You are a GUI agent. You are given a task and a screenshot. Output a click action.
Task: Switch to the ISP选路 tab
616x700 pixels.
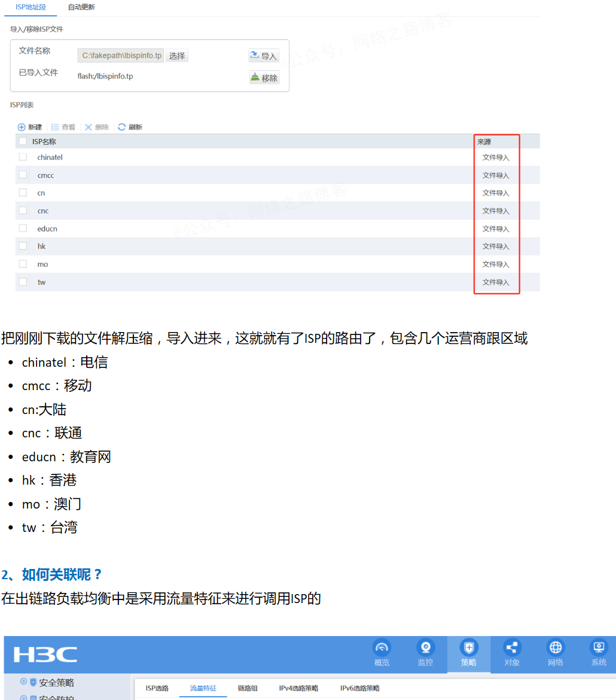click(x=157, y=689)
